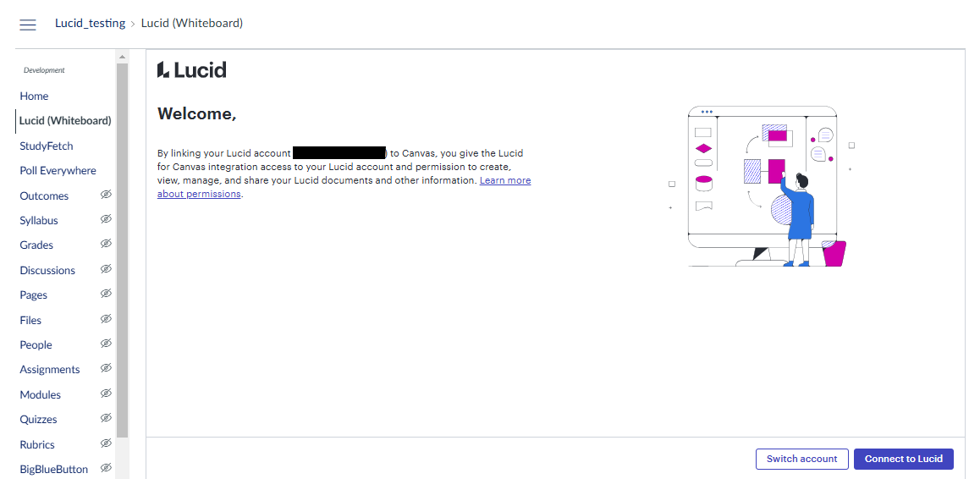Click the hidden-eye icon beside Quizzes
980x479 pixels.
pyautogui.click(x=107, y=418)
